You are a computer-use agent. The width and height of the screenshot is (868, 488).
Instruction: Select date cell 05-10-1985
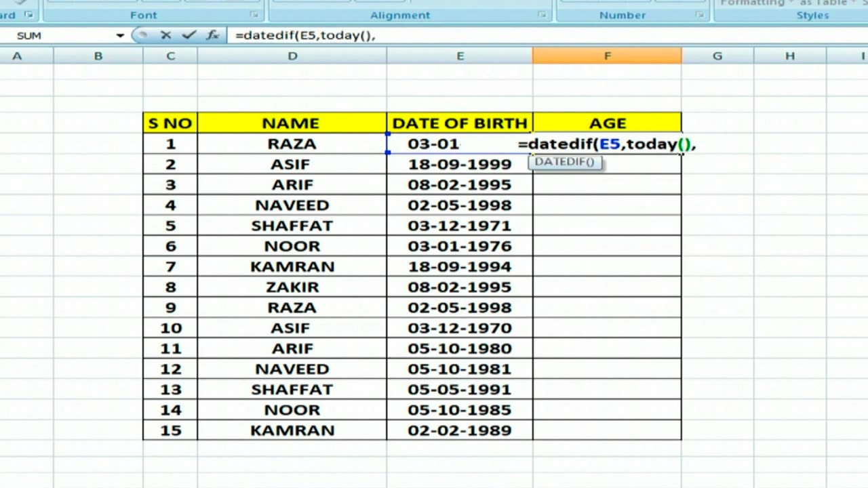click(460, 409)
